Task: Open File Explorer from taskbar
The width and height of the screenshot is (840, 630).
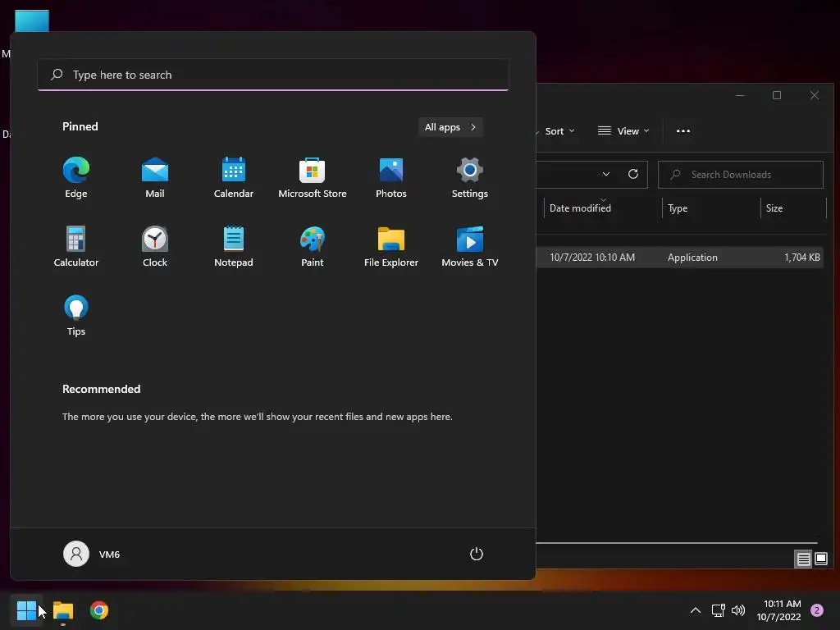Action: [x=63, y=610]
